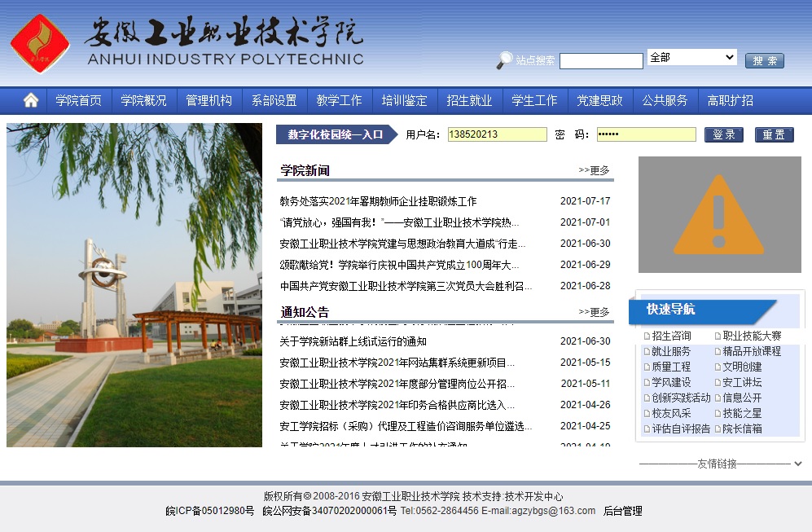
Task: Click the 数字化校园统一入口 label
Action: click(336, 134)
